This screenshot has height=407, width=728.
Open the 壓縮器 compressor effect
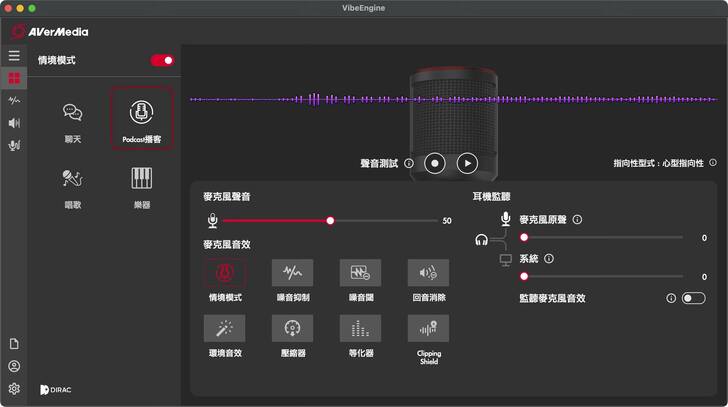[x=292, y=329]
